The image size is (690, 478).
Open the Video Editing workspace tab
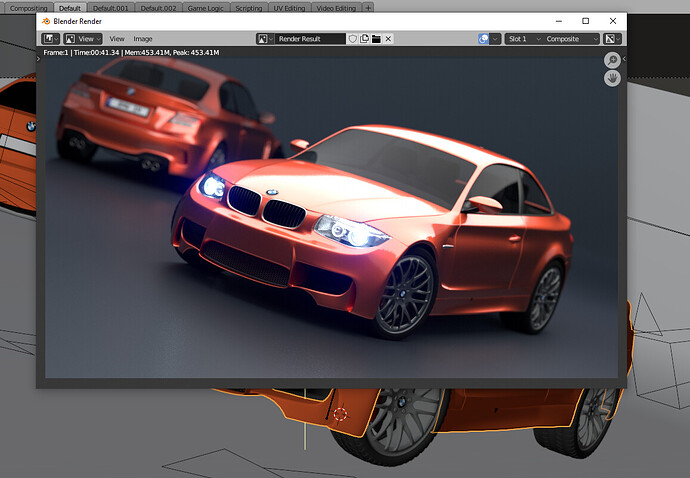click(336, 8)
